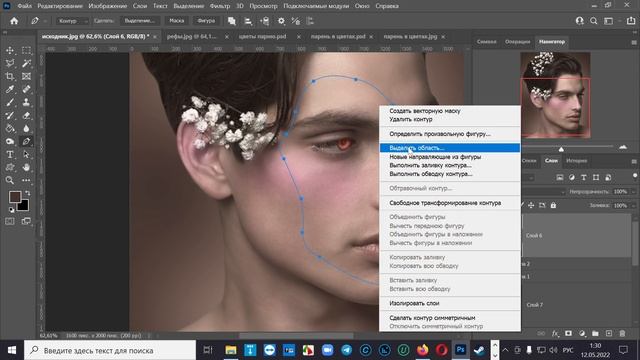This screenshot has height=360, width=640.
Task: Select the Type tool
Action: click(10, 155)
